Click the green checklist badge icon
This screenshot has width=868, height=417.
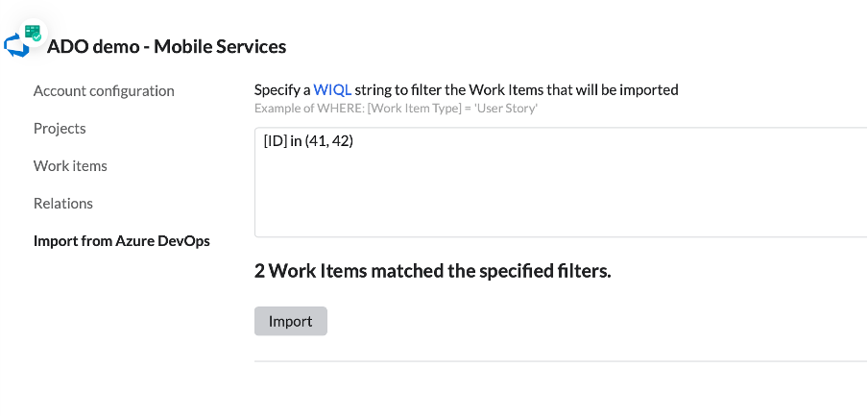tap(34, 33)
